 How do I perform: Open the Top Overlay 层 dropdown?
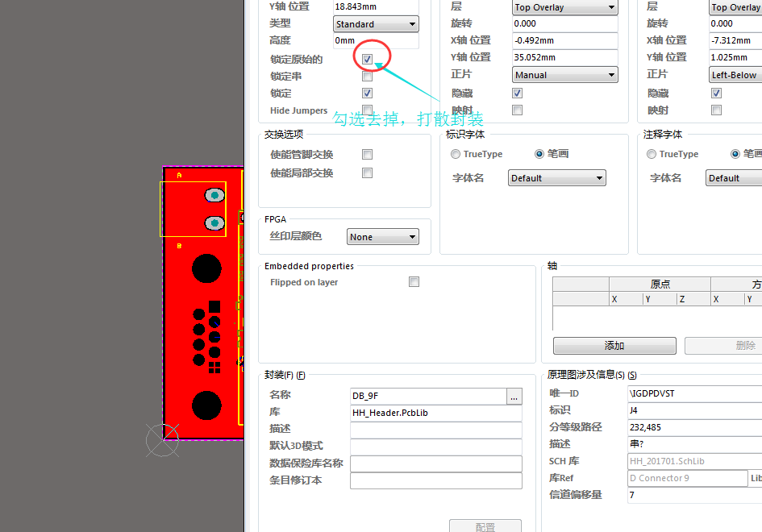click(x=564, y=7)
